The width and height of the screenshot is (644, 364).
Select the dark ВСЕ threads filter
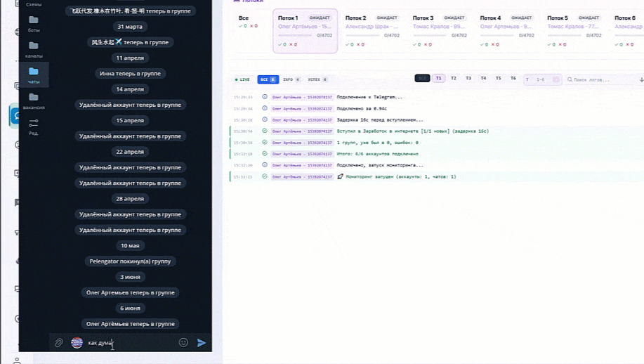click(422, 78)
